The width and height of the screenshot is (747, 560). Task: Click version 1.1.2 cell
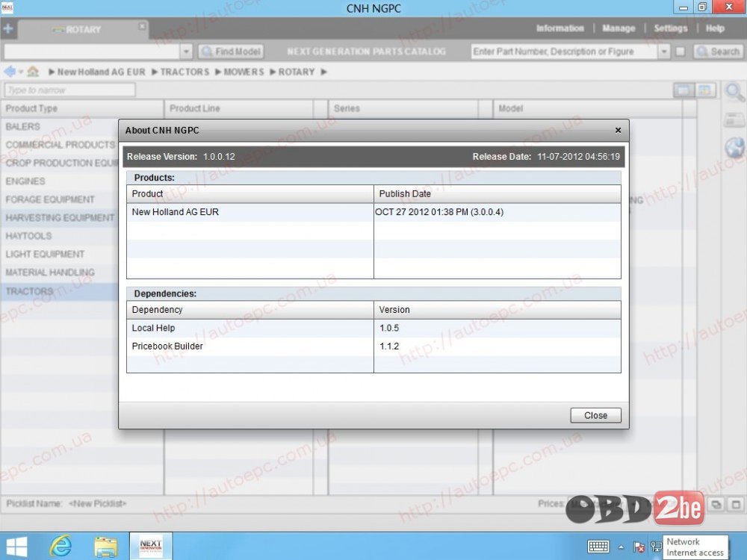coord(498,346)
